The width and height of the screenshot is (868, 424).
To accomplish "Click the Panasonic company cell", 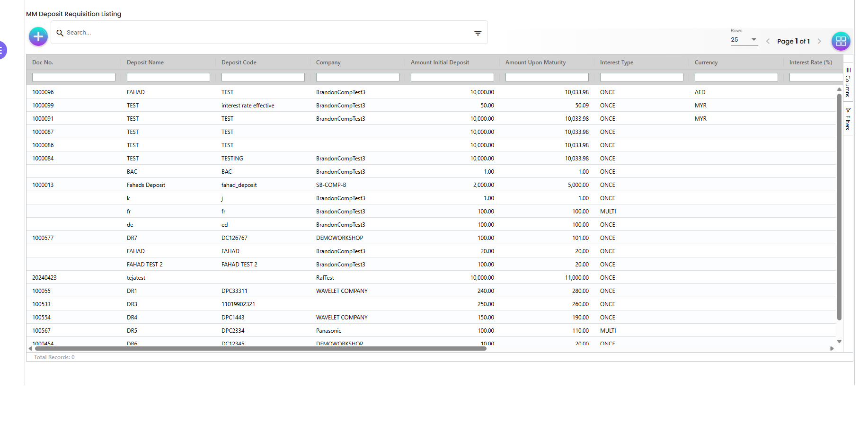I will click(x=328, y=331).
